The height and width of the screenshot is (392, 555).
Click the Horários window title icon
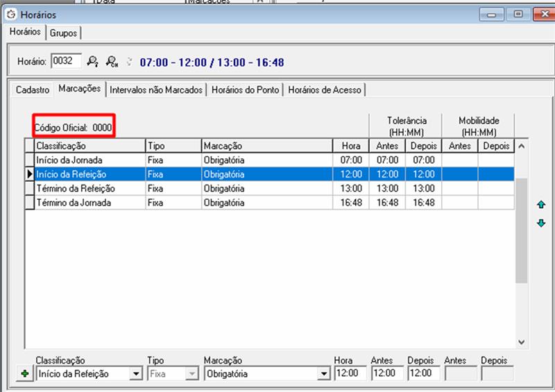click(x=10, y=15)
